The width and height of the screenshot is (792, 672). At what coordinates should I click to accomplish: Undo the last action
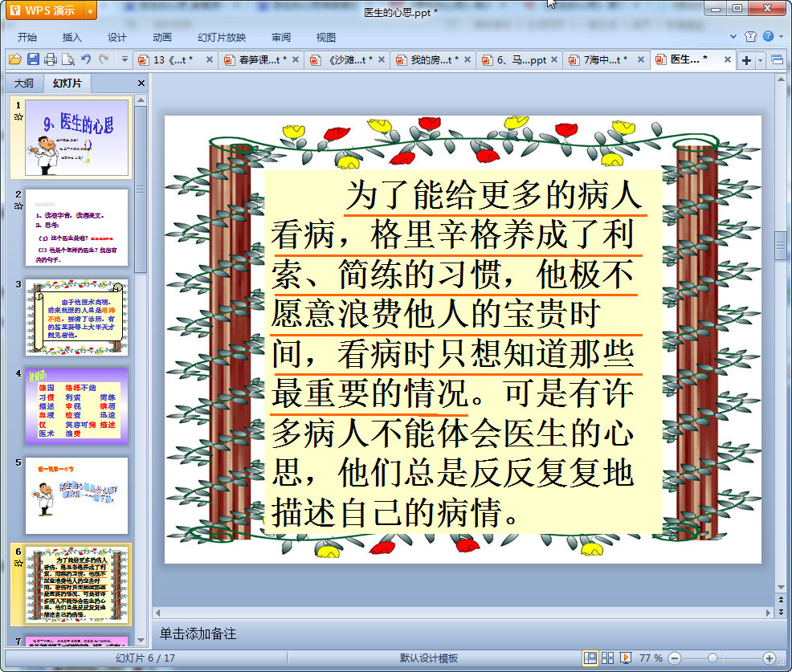pyautogui.click(x=86, y=59)
